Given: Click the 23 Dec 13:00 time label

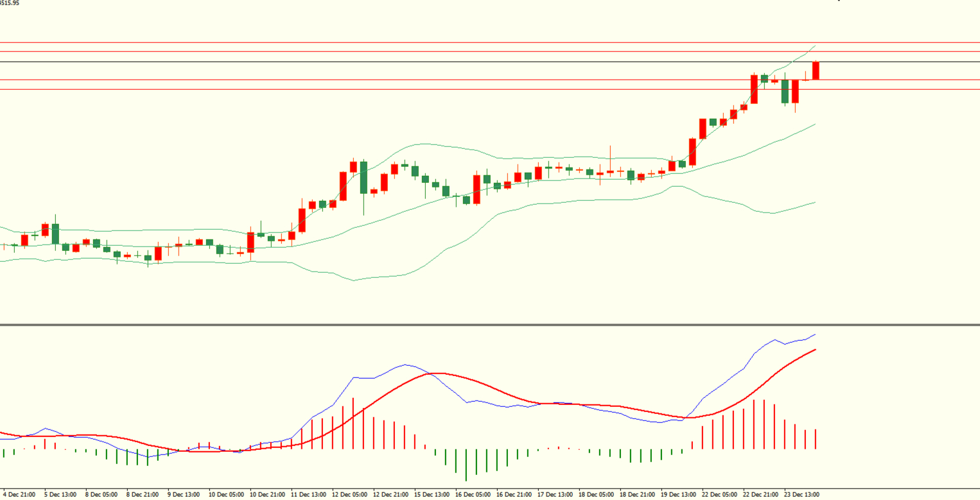Looking at the screenshot, I should click(801, 495).
